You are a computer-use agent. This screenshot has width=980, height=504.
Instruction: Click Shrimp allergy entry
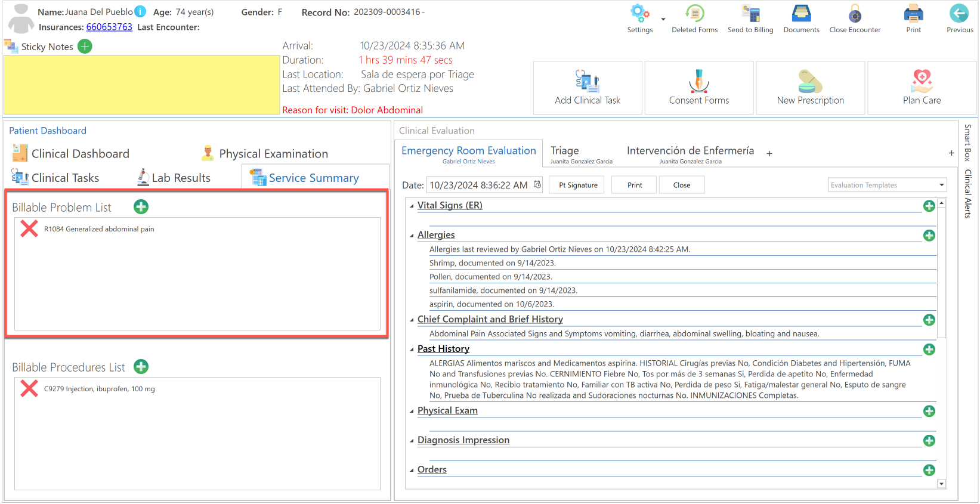click(x=492, y=263)
